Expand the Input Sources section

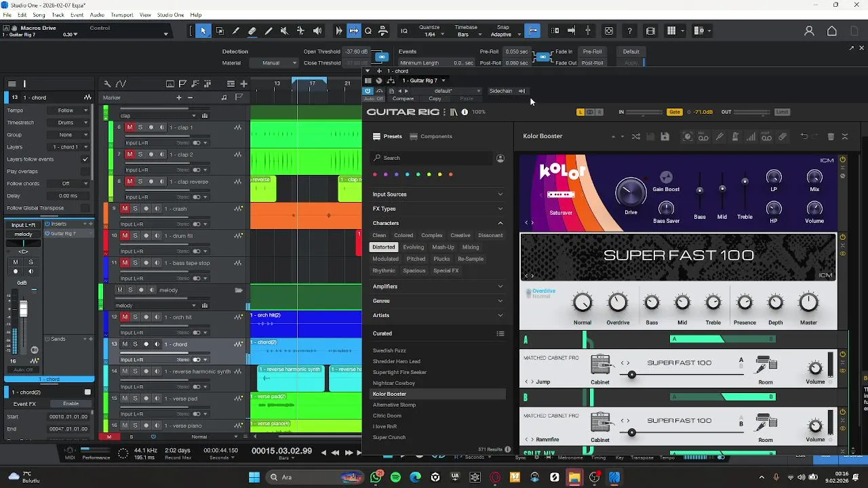pos(437,195)
